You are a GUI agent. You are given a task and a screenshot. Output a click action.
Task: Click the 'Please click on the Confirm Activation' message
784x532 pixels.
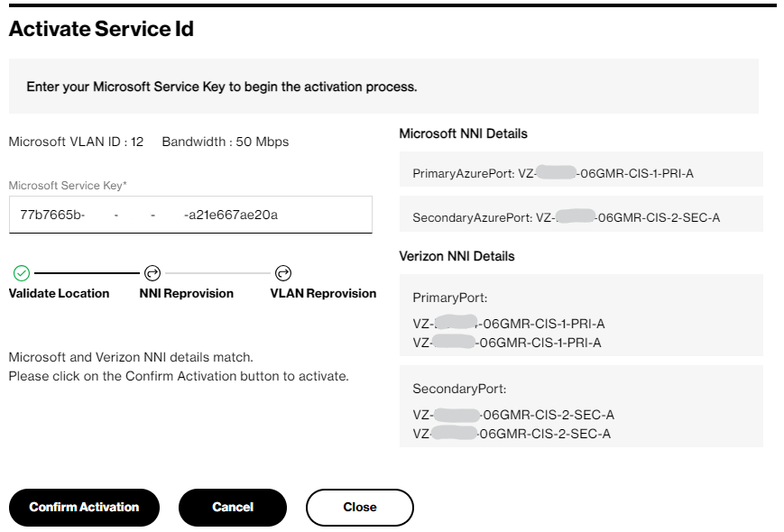tap(179, 376)
